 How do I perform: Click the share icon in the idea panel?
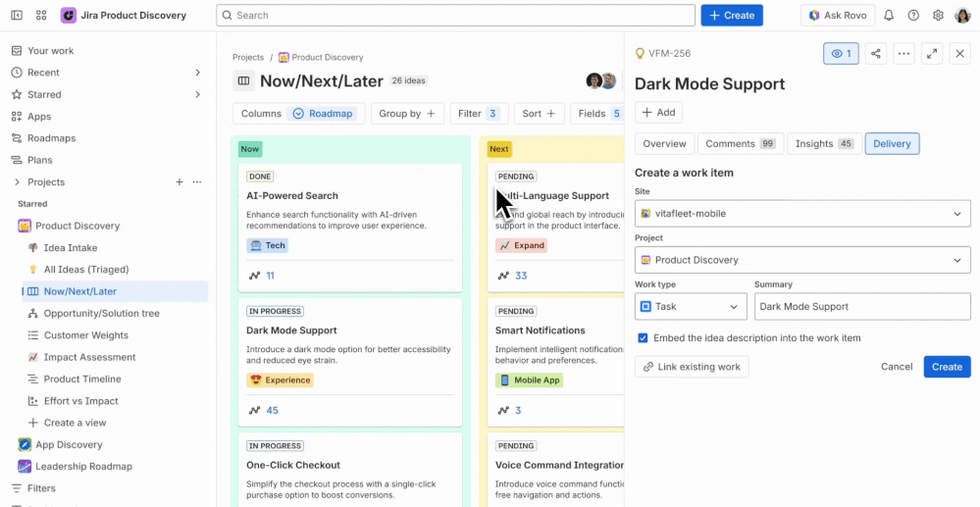coord(876,54)
